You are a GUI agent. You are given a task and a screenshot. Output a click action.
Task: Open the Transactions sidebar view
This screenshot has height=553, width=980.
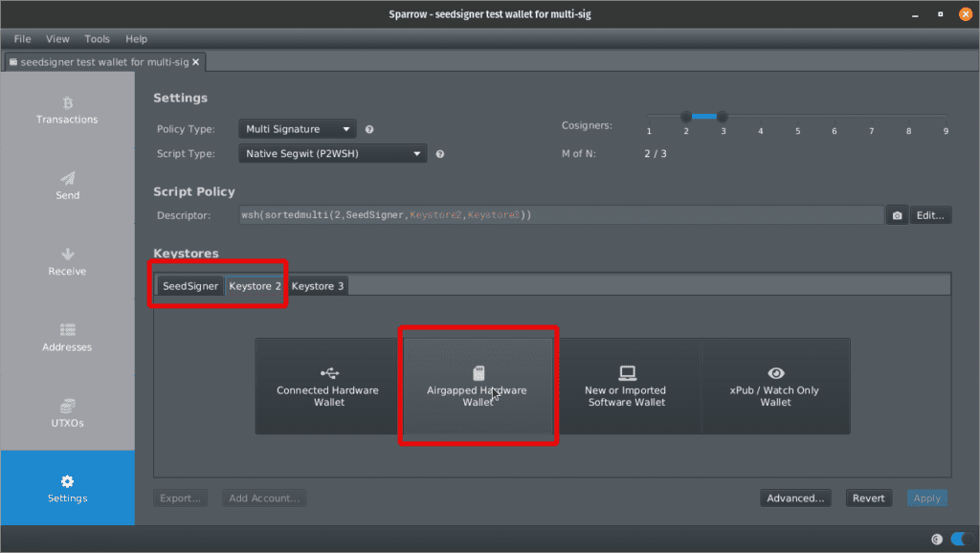(68, 110)
